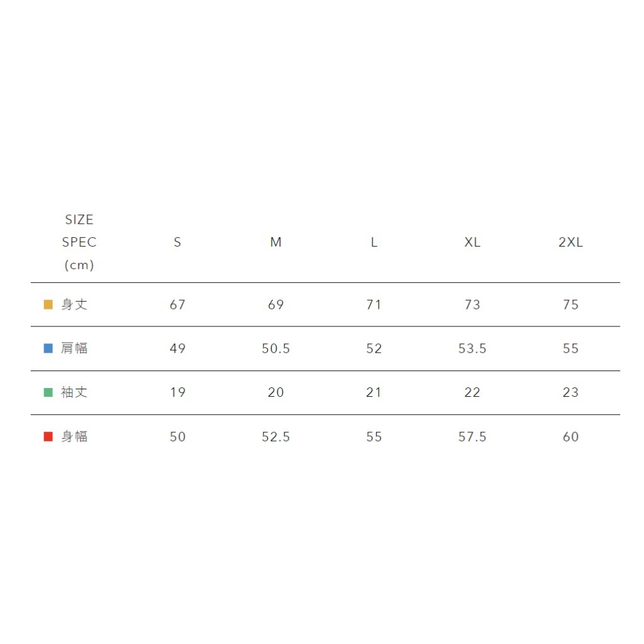Click the 身幅 row label
Screen dimensions: 644x644
(74, 436)
